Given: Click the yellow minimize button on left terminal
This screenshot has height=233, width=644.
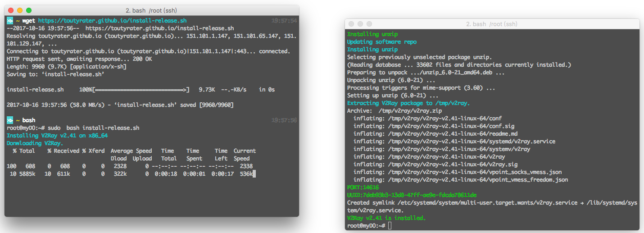Looking at the screenshot, I should click(x=20, y=10).
